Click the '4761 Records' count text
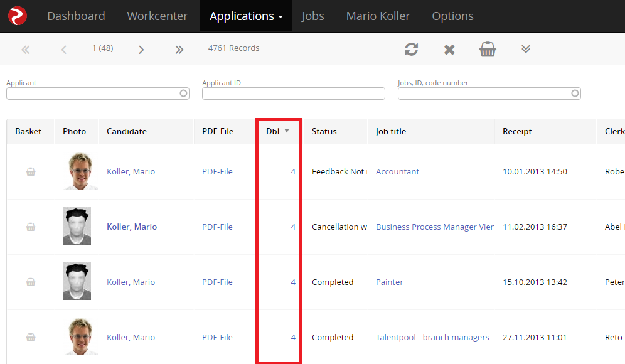 coord(233,48)
